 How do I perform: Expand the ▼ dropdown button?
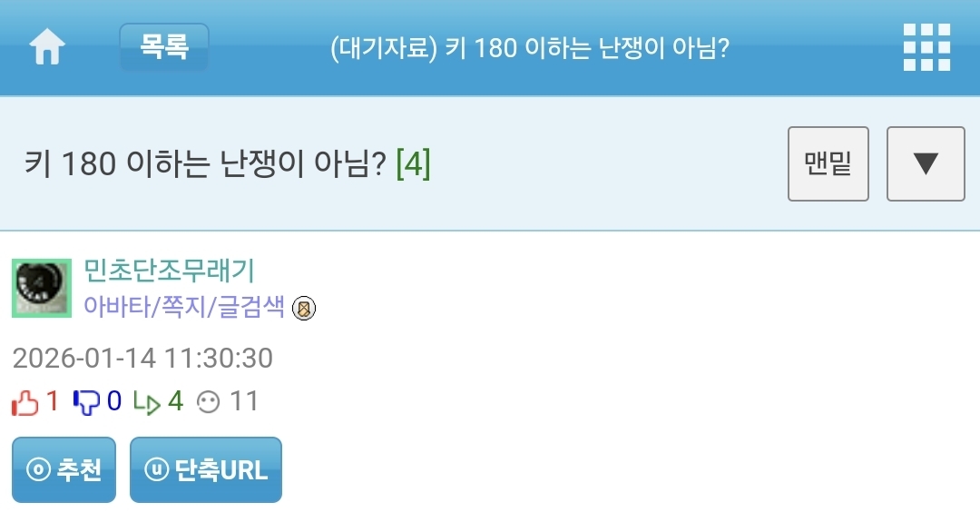(925, 164)
